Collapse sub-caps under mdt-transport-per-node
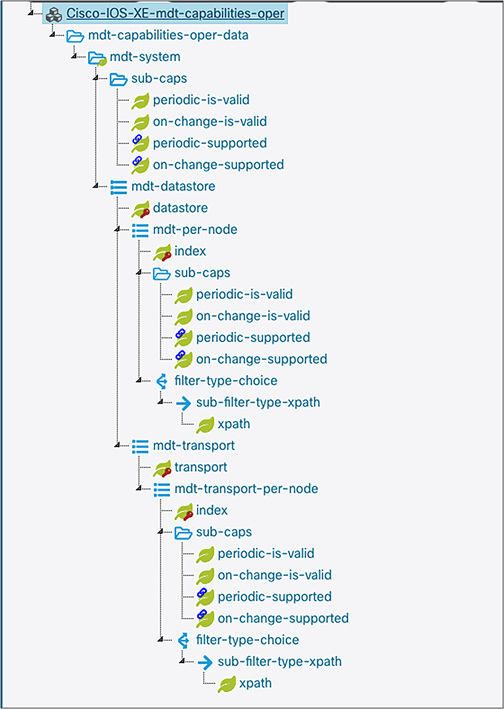The image size is (504, 709). click(x=160, y=532)
